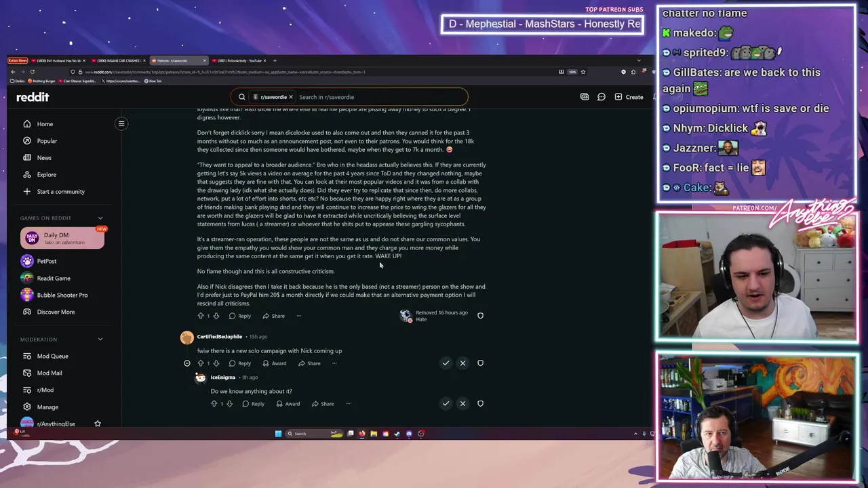Collapse the Moderation section

pos(100,340)
